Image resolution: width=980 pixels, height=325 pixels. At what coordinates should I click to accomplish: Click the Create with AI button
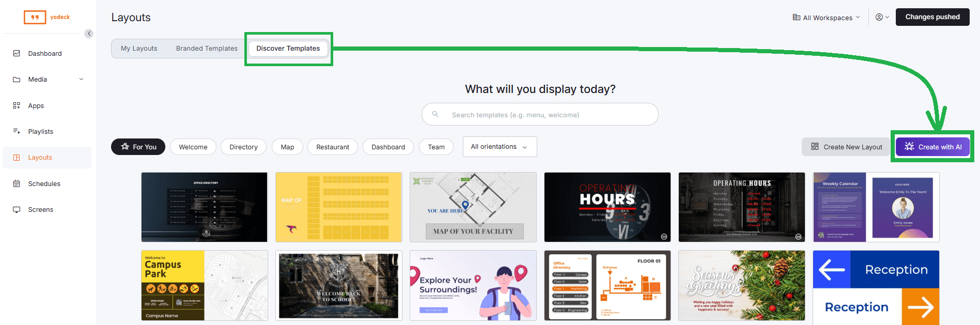[x=933, y=147]
